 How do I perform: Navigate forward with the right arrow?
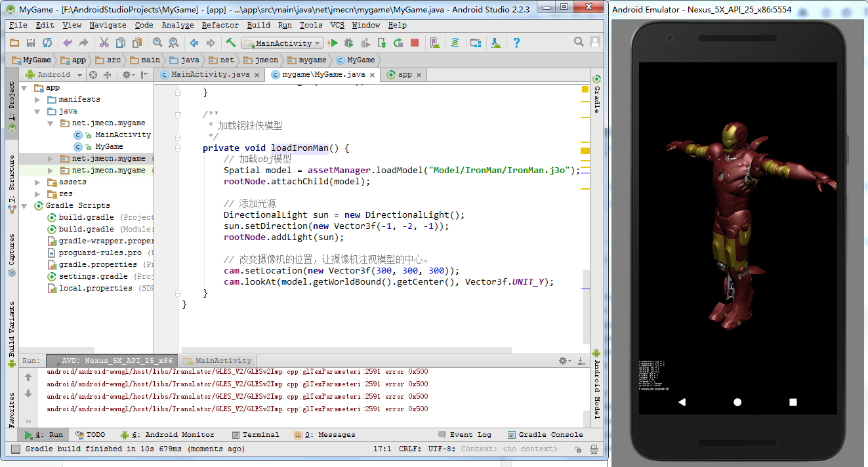tap(211, 43)
